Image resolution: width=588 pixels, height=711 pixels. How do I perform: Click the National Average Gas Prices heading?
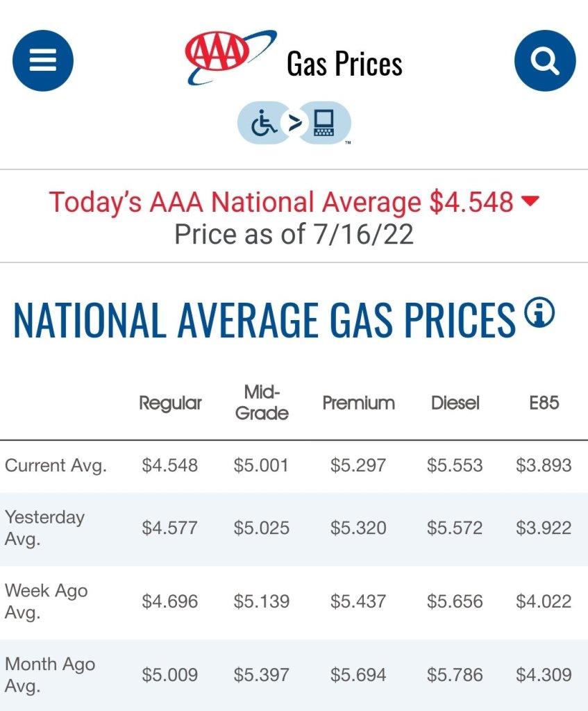264,320
